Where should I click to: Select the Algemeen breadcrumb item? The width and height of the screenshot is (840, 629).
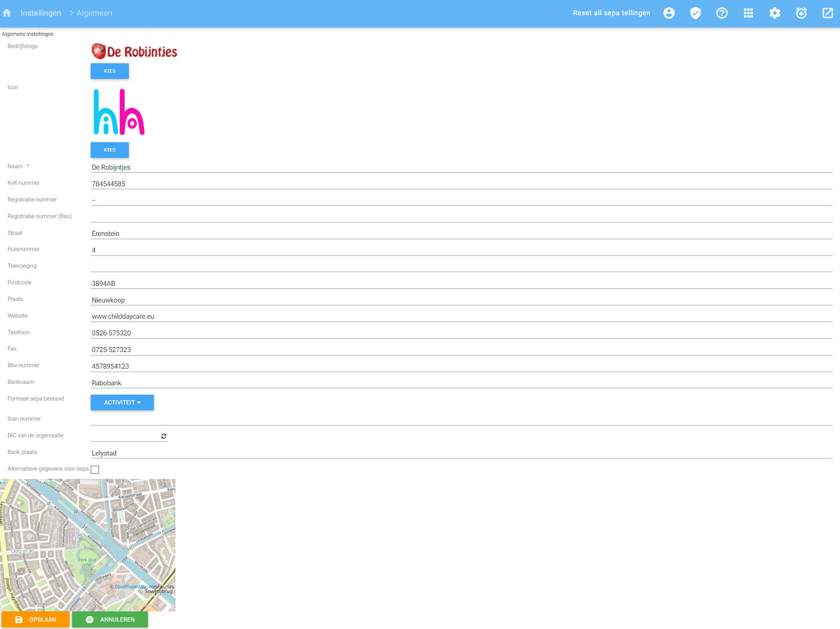pos(94,13)
